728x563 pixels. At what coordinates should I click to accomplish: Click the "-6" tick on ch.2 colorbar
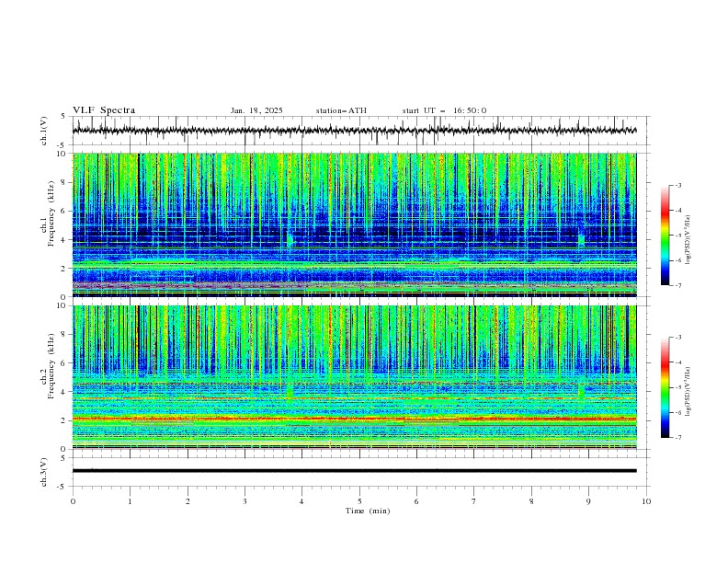click(677, 412)
